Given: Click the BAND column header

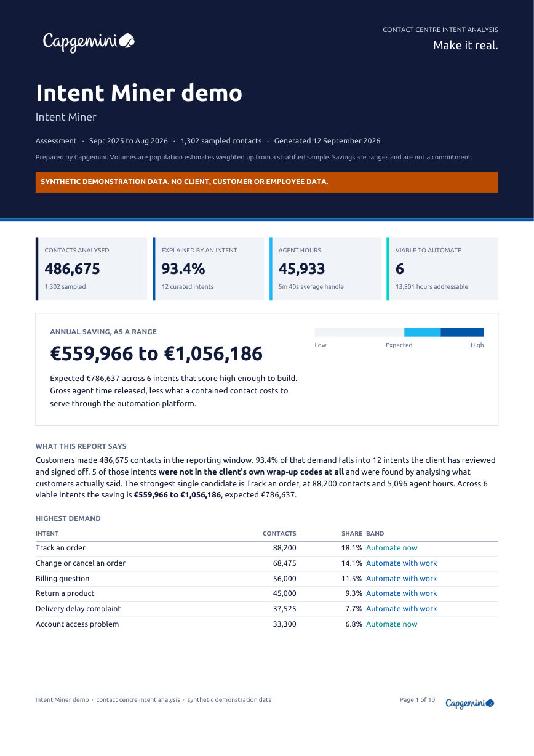Looking at the screenshot, I should click(375, 534).
